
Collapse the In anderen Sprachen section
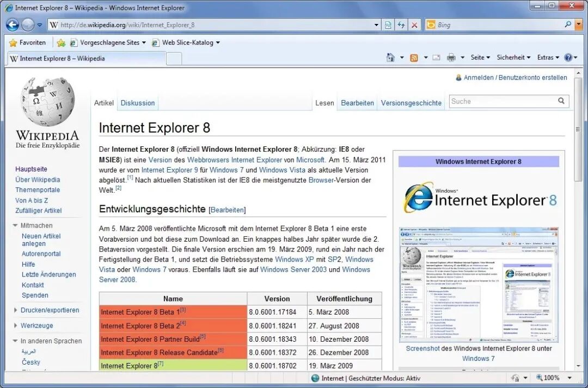point(47,341)
